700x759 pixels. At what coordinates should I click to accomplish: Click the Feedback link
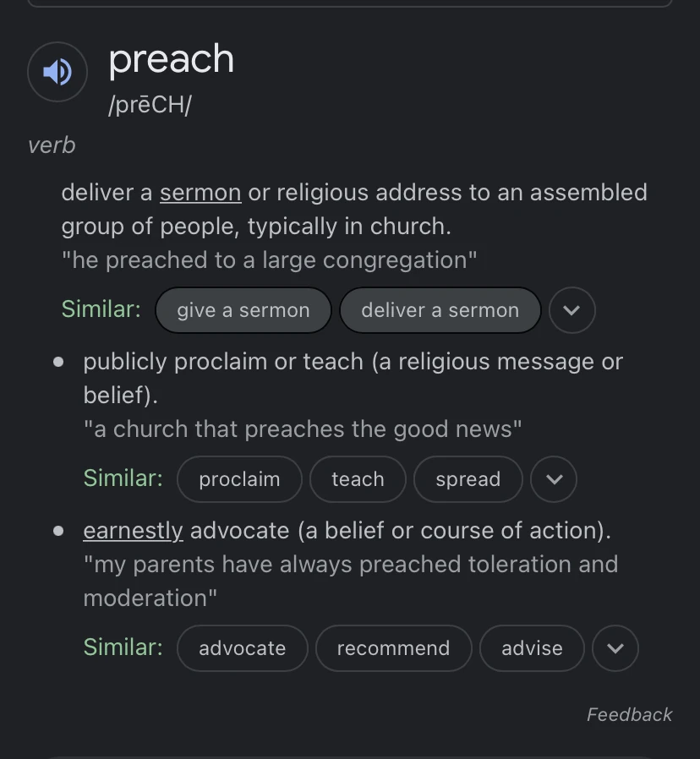(x=629, y=714)
